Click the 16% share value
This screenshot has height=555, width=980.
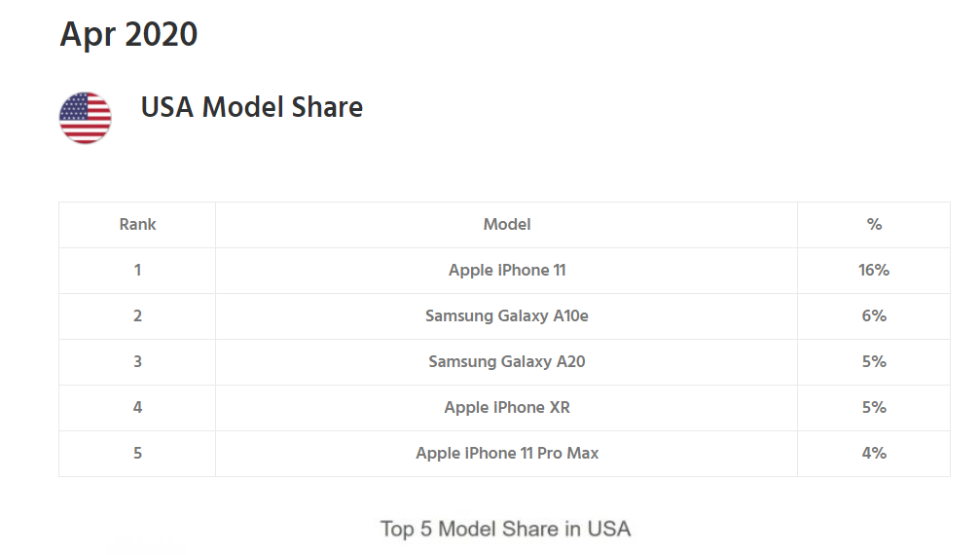tap(874, 270)
